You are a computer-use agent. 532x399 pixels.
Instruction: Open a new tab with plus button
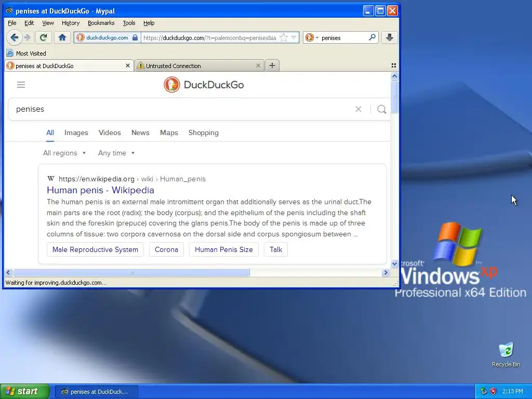click(x=272, y=65)
